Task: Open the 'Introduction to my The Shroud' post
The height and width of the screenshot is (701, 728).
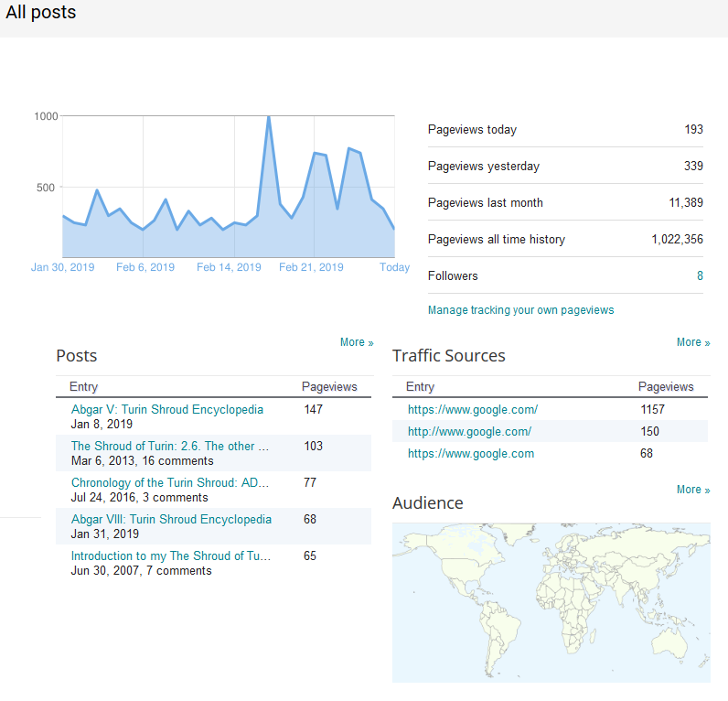Action: click(171, 556)
